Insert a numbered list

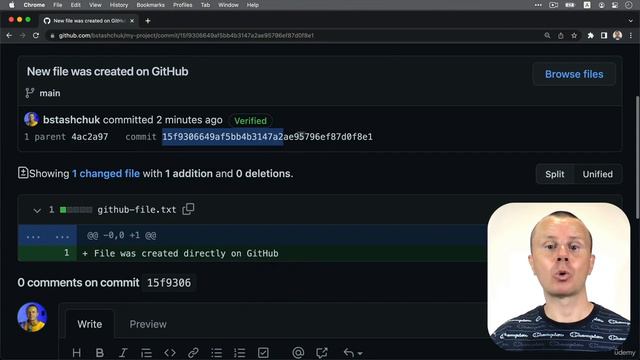(240, 353)
